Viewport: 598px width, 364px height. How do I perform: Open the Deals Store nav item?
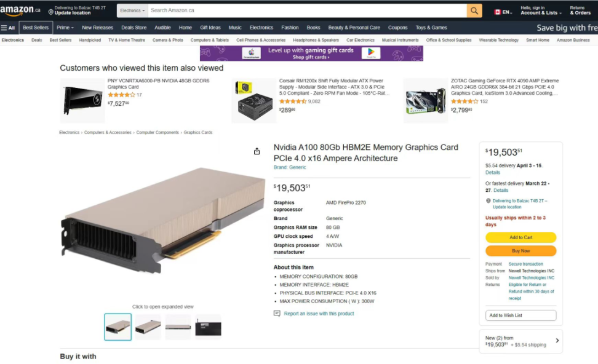[134, 28]
